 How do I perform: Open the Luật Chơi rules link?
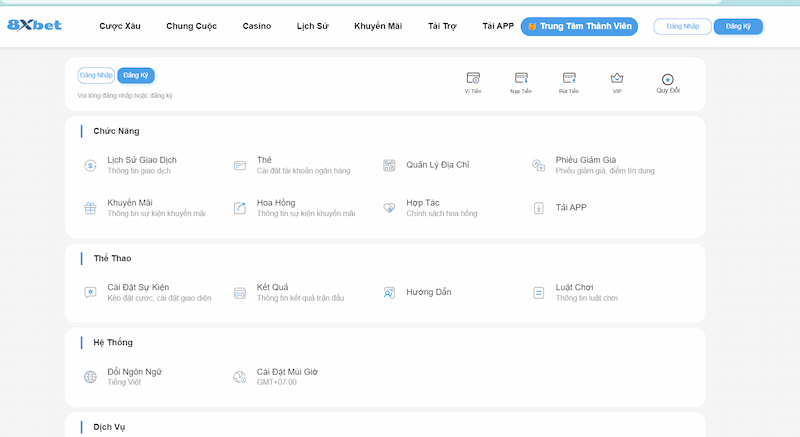coord(578,288)
